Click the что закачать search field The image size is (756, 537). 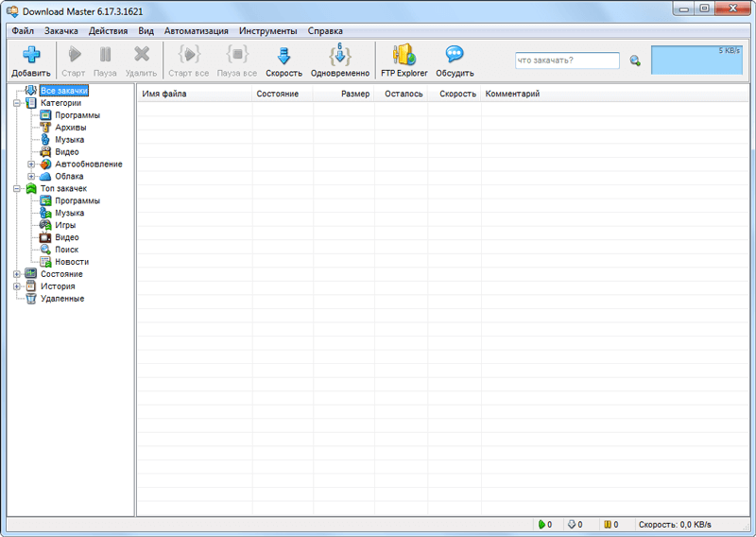tap(567, 61)
